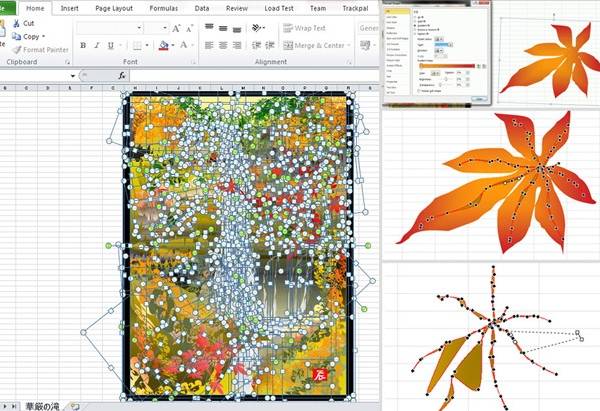Click the Increase Font Size icon
The image size is (600, 411).
point(175,28)
